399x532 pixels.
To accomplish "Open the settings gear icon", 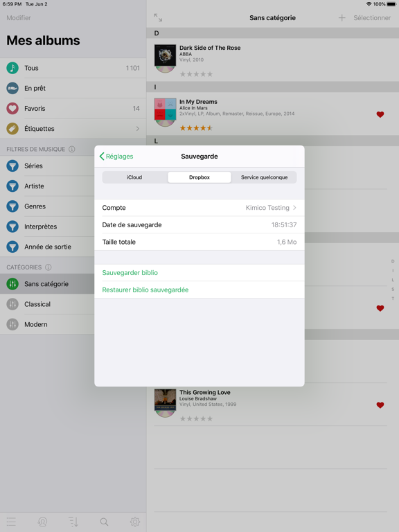I will (135, 522).
